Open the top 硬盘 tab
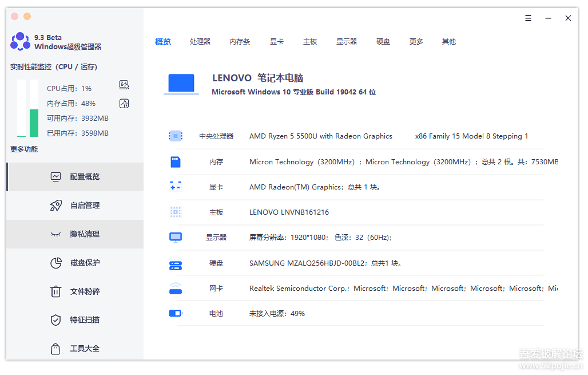588x375 pixels. point(383,42)
